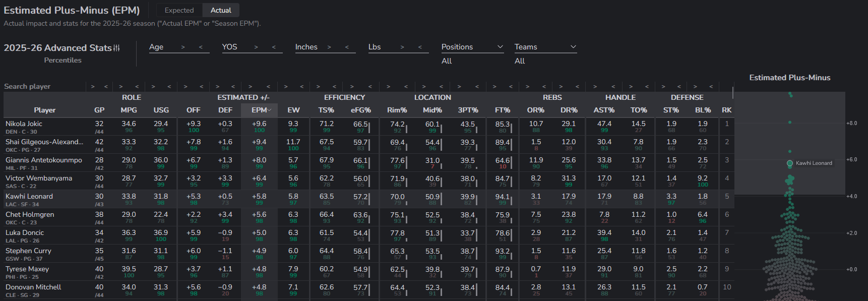Open the Advanced Stats settings sliders icon
Image resolution: width=868 pixels, height=301 pixels.
(116, 48)
